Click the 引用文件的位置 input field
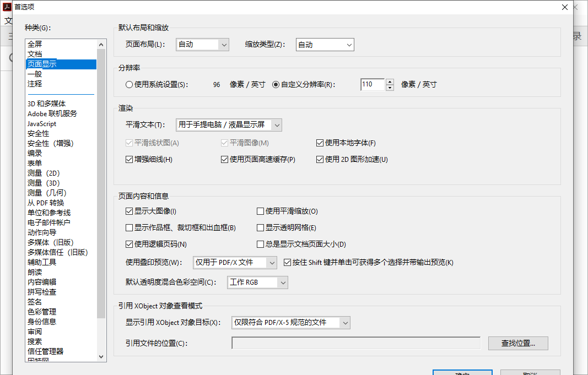This screenshot has width=588, height=375. (355, 343)
